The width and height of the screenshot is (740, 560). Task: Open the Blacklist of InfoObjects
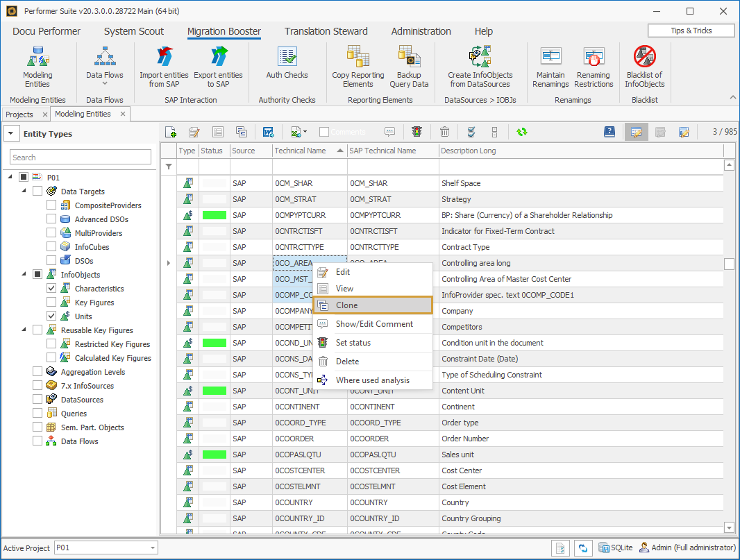click(644, 66)
